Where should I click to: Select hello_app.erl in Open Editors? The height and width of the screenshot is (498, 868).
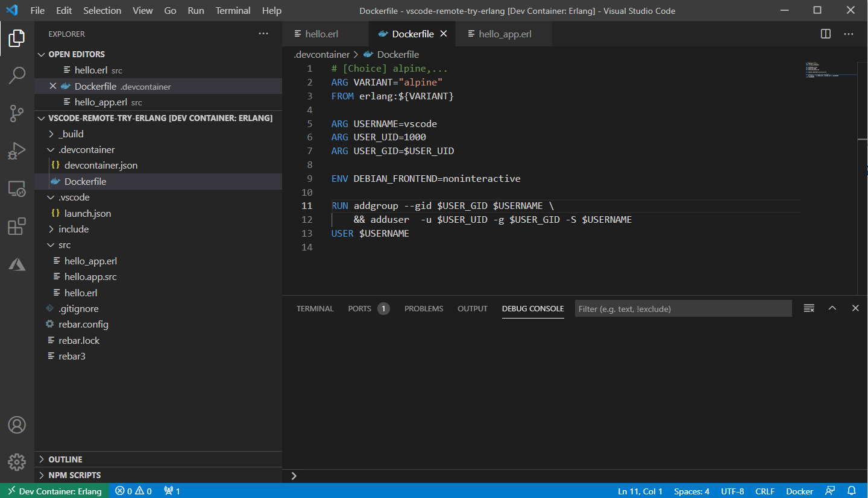coord(158,102)
